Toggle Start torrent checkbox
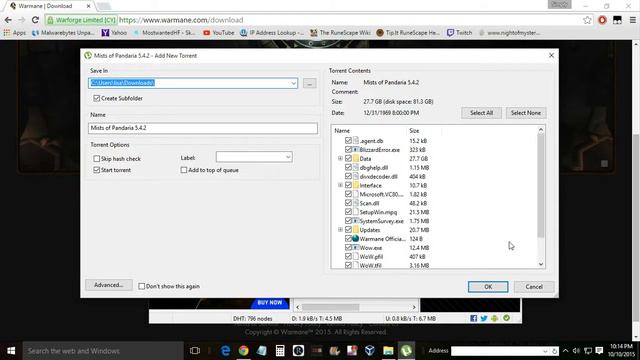The height and width of the screenshot is (360, 640). 97,170
